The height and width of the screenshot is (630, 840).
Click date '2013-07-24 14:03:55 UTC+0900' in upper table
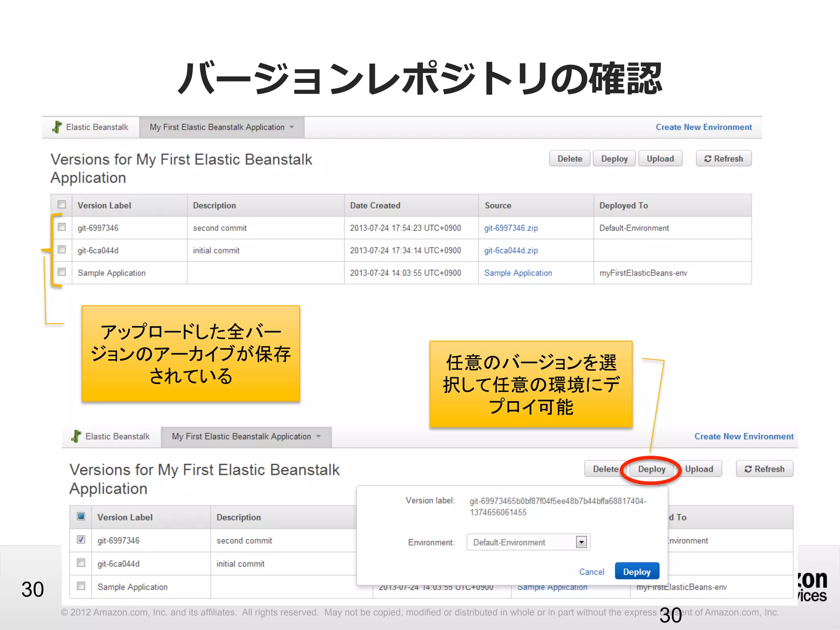[x=405, y=273]
